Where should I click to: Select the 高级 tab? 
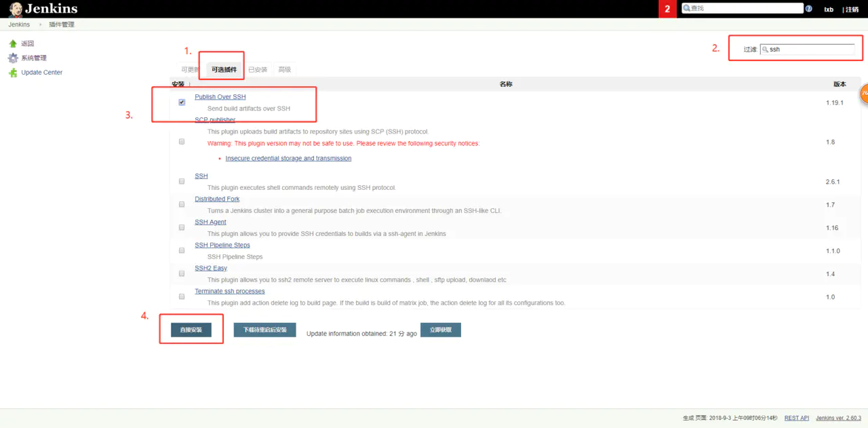pyautogui.click(x=285, y=69)
